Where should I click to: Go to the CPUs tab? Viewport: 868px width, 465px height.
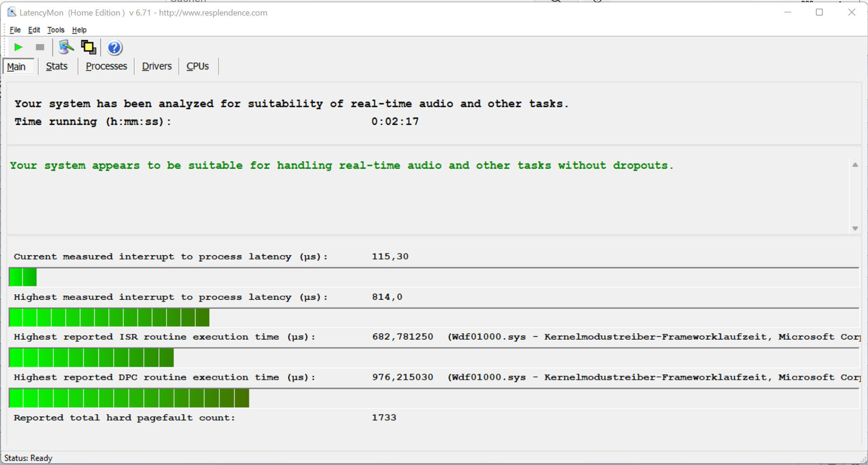tap(198, 66)
